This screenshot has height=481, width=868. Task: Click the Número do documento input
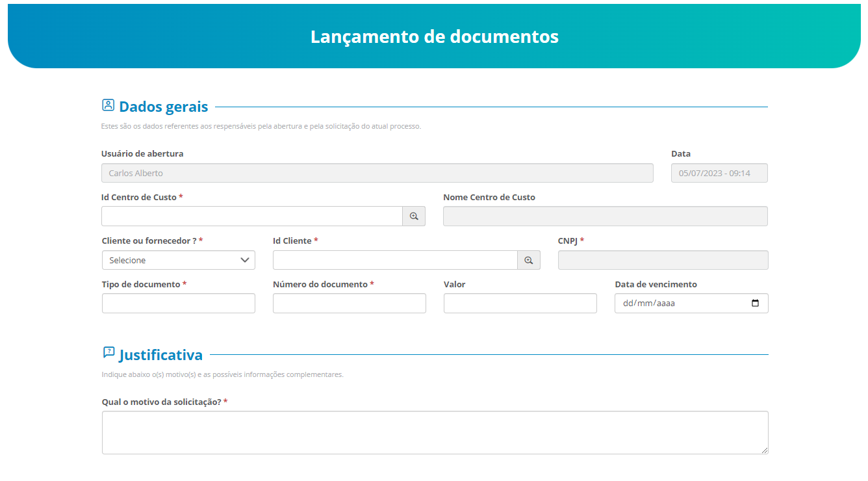pyautogui.click(x=350, y=304)
